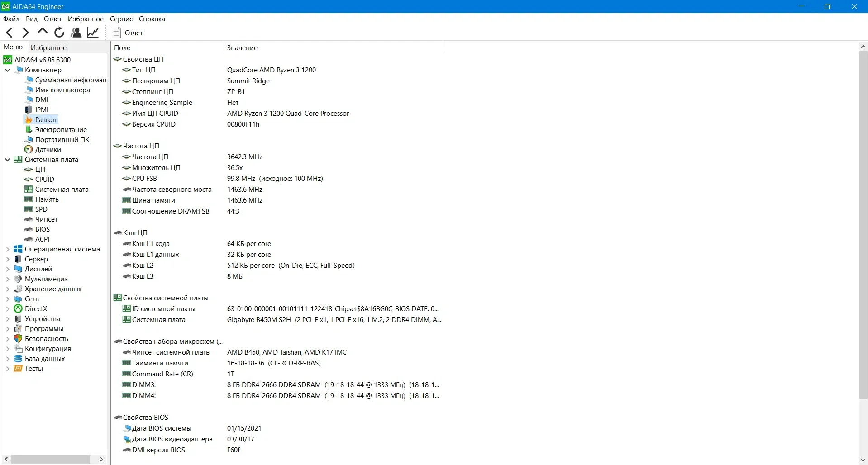Screen dimensions: 868x465
Task: Click the ЦП chip icon in tree
Action: (29, 170)
